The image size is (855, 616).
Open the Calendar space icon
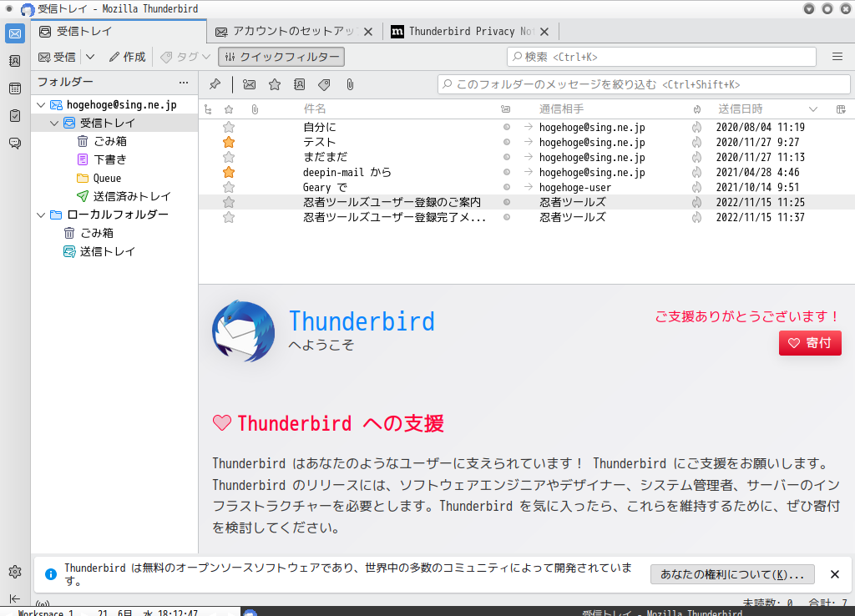click(x=15, y=88)
